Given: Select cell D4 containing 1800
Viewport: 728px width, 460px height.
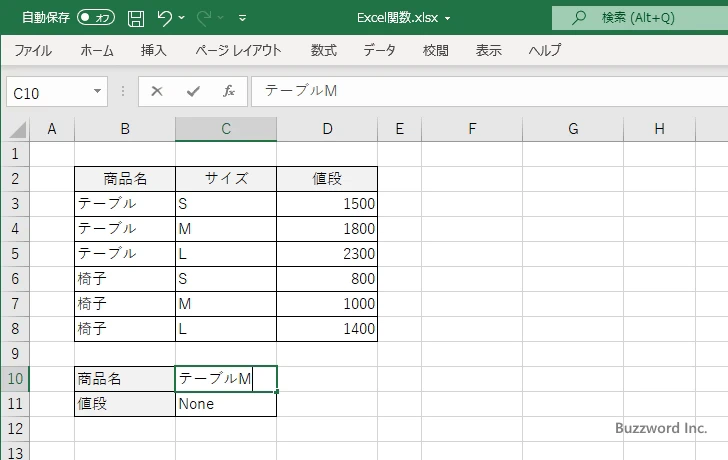Looking at the screenshot, I should pos(327,229).
